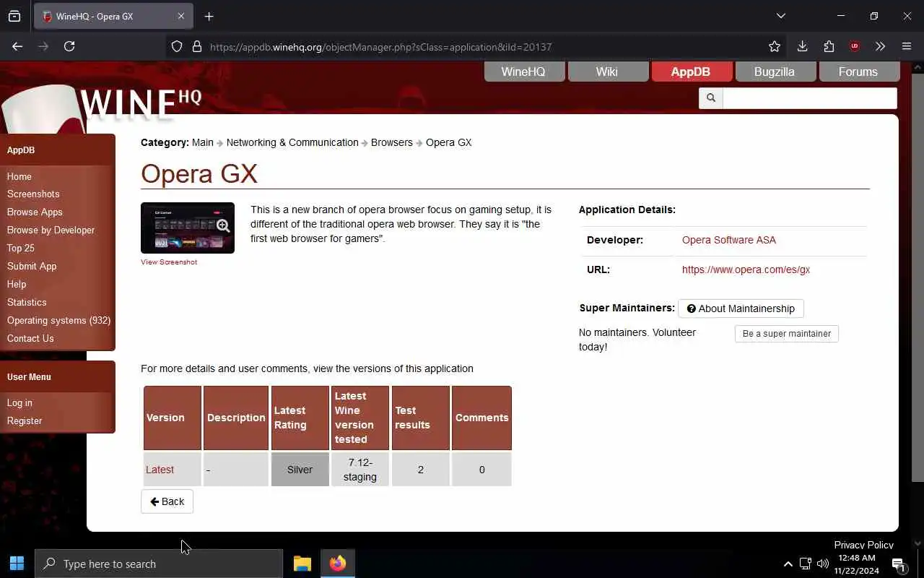Image resolution: width=924 pixels, height=578 pixels.
Task: Open a new browser tab
Action: 209,16
